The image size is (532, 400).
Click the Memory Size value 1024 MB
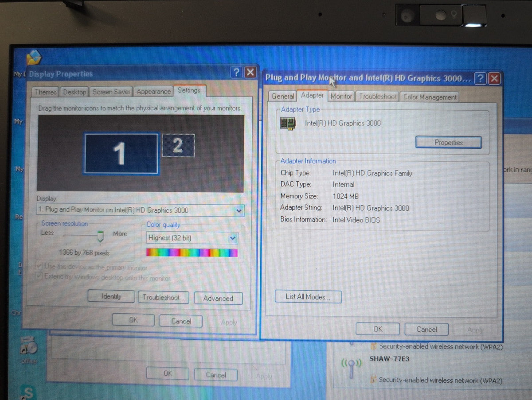(346, 196)
